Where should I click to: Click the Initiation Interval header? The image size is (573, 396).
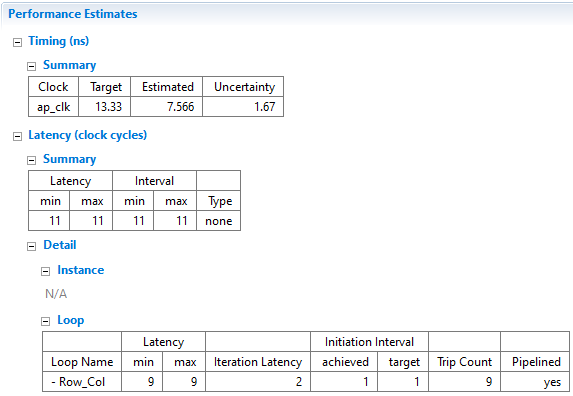[x=369, y=342]
